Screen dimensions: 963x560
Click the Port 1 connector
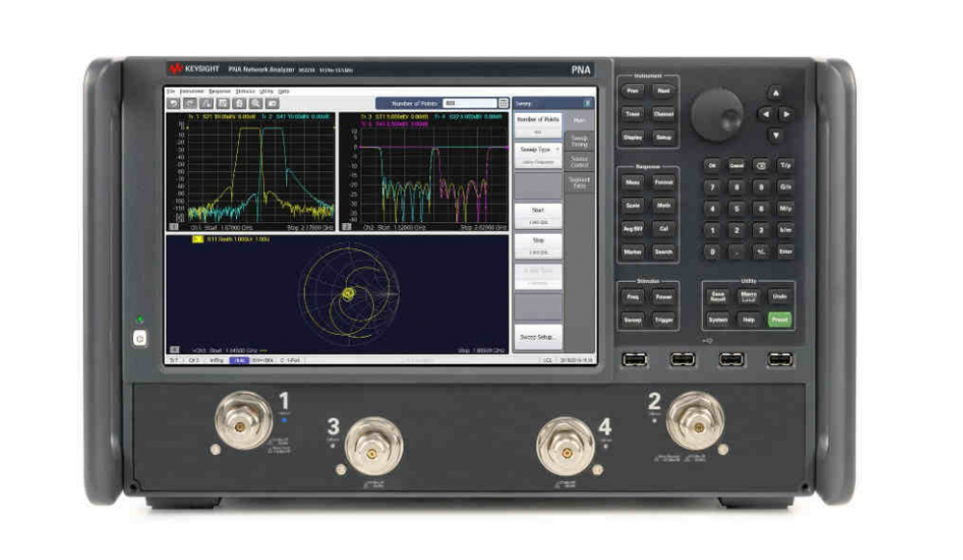click(243, 421)
